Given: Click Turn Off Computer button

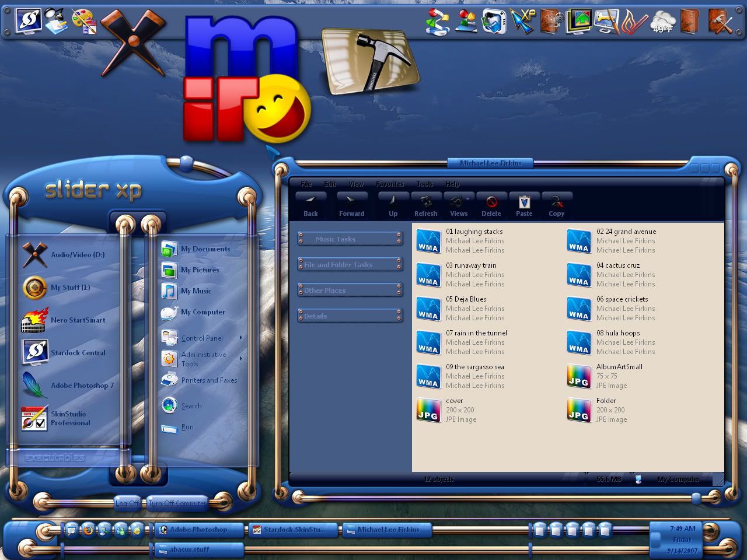Looking at the screenshot, I should coord(177,503).
